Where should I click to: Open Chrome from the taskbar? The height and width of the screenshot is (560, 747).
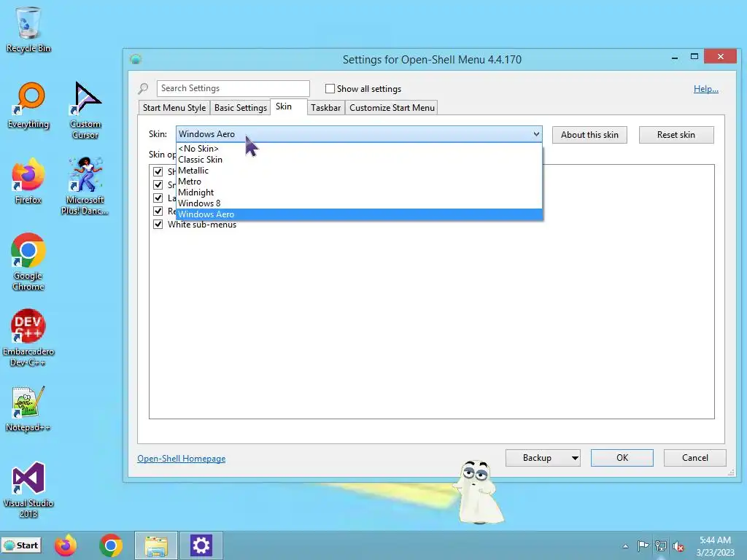111,545
